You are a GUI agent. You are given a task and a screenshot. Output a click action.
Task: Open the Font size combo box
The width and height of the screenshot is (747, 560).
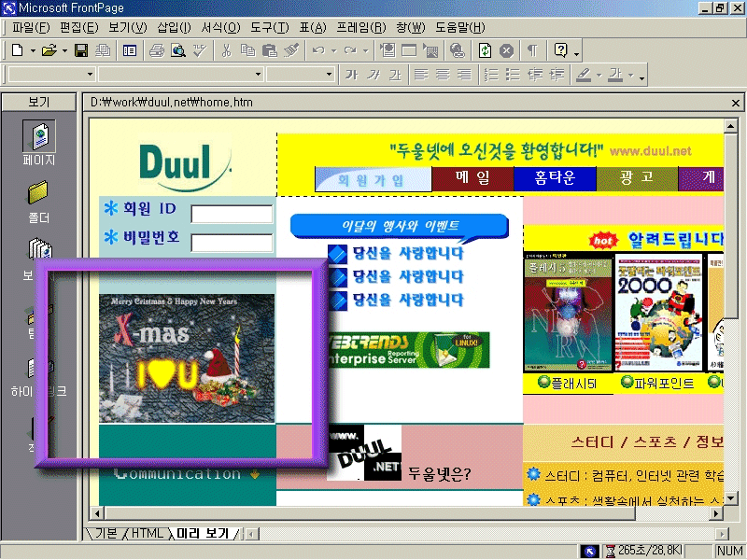click(300, 75)
